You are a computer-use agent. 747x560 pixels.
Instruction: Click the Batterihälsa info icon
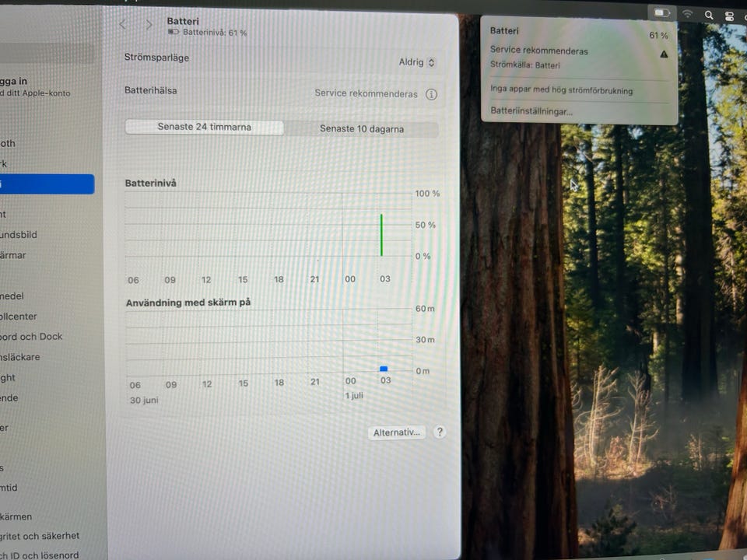[x=431, y=94]
